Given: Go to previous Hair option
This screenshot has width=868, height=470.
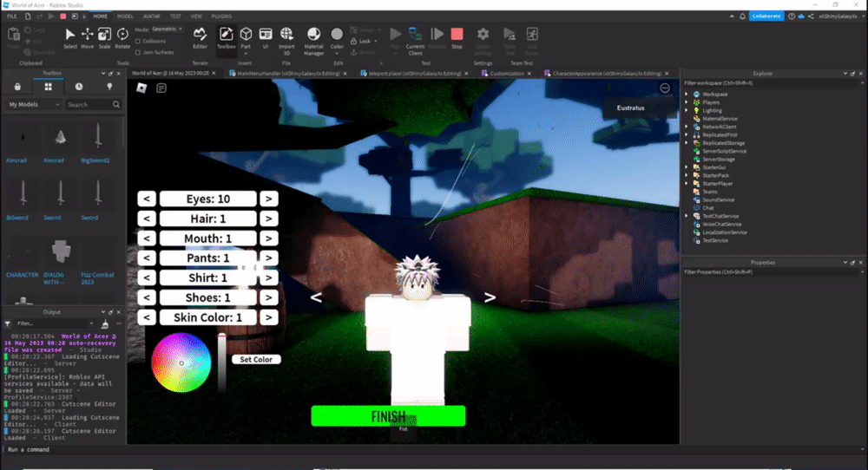Looking at the screenshot, I should coord(147,219).
